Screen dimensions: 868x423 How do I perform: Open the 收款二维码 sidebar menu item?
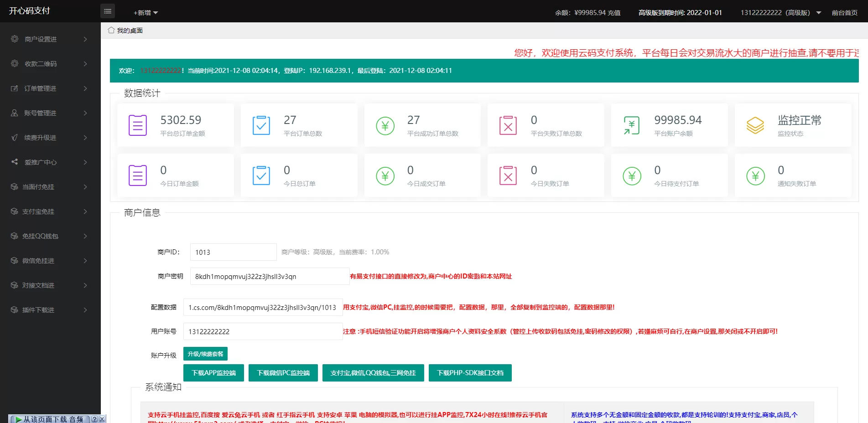[x=50, y=64]
